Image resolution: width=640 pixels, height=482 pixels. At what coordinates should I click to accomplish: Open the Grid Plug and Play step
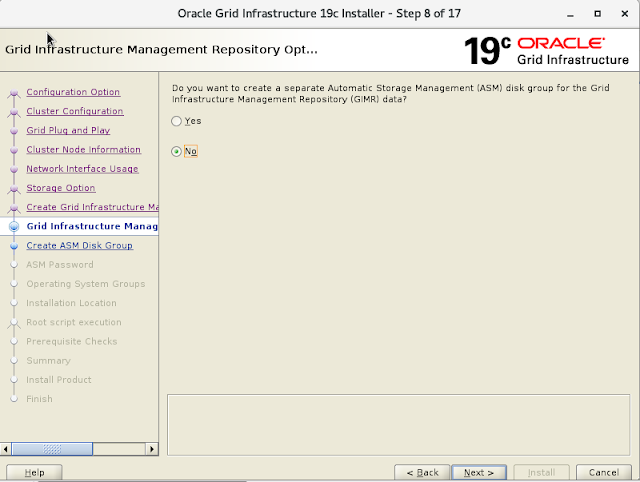click(68, 130)
